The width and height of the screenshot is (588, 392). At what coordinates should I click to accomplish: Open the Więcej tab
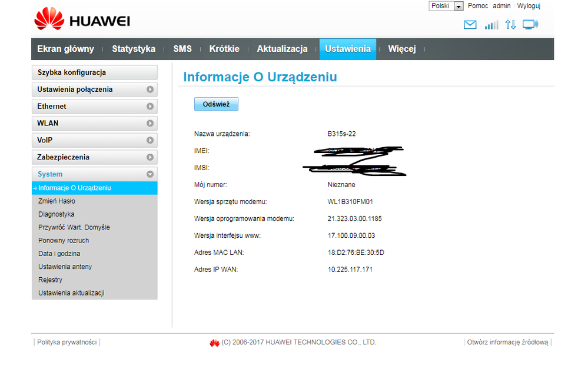pos(402,49)
